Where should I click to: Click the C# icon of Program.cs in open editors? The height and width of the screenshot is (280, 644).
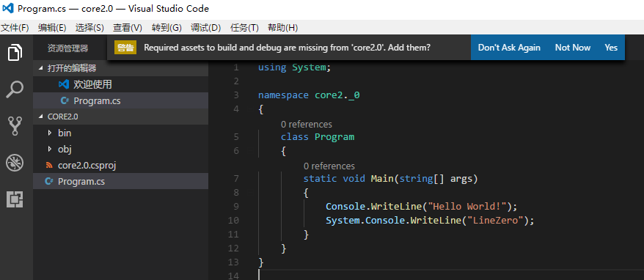tap(64, 100)
